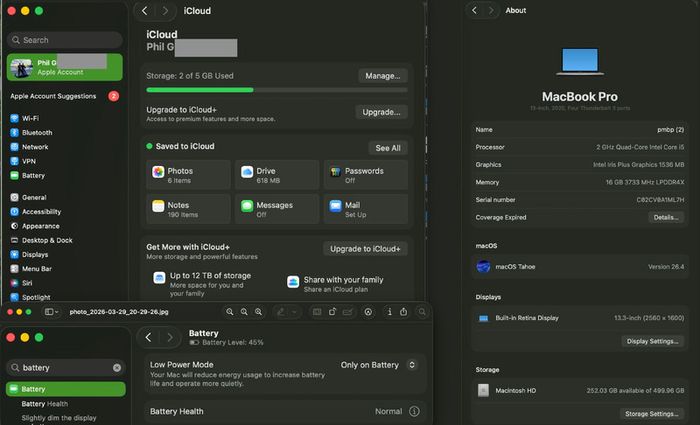This screenshot has width=700, height=425.
Task: Click Share with your family item
Action: pos(336,284)
